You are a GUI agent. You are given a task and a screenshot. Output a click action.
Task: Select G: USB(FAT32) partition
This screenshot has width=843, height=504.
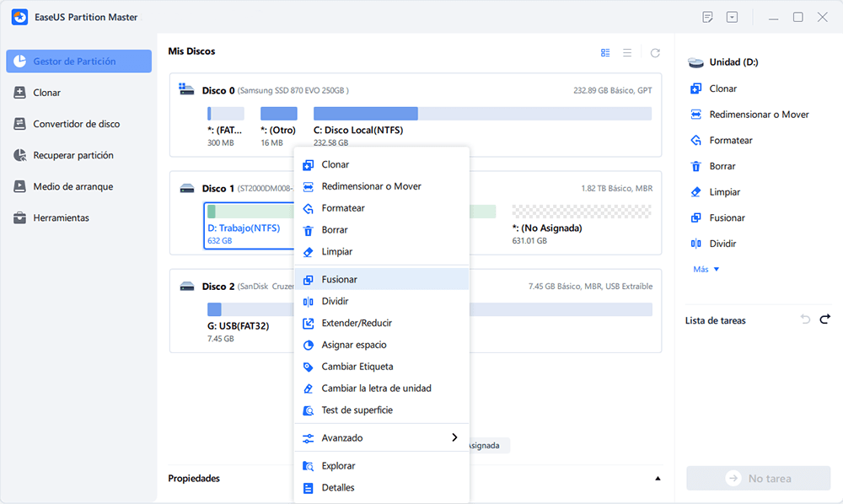coord(250,323)
